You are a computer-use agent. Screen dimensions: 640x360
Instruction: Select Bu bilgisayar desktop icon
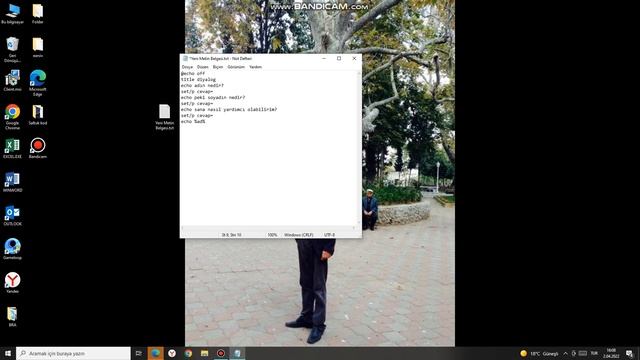tap(12, 13)
